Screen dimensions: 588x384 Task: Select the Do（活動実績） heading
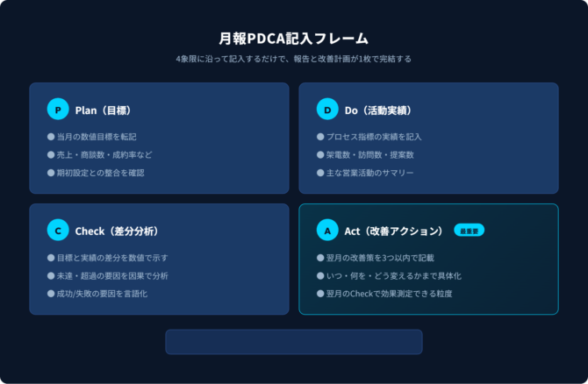(x=377, y=110)
